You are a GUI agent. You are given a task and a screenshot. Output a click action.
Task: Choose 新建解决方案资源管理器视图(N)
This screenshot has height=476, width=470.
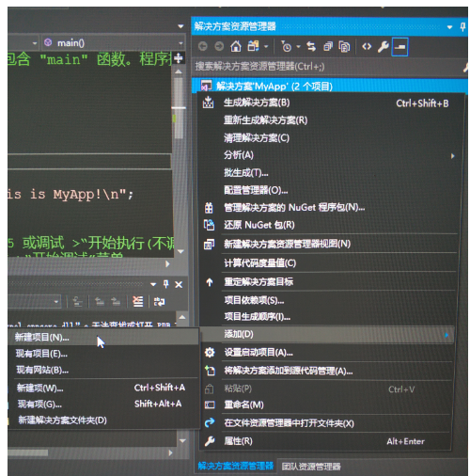click(x=327, y=244)
